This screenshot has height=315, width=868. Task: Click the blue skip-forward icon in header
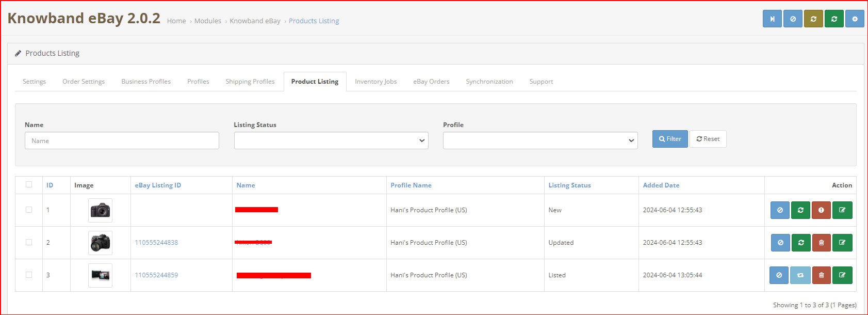point(772,19)
